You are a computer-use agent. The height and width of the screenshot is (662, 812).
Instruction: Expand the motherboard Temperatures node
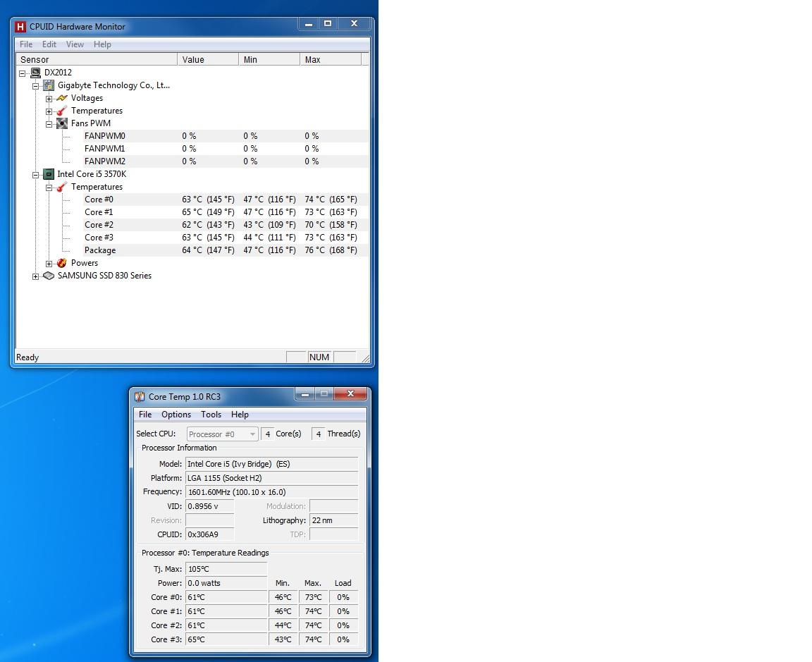49,111
